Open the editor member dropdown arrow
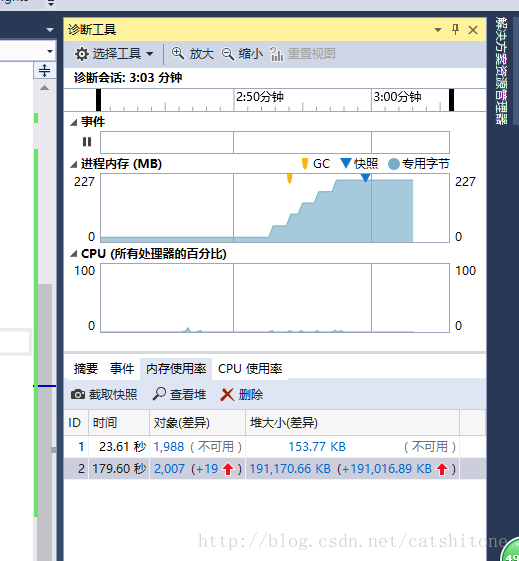519x561 pixels. (50, 52)
